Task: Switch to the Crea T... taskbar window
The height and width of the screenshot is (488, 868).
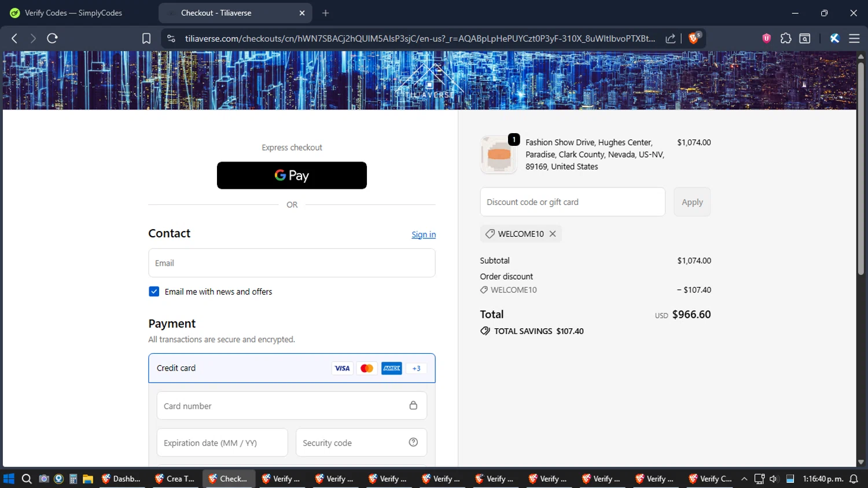Action: (175, 479)
